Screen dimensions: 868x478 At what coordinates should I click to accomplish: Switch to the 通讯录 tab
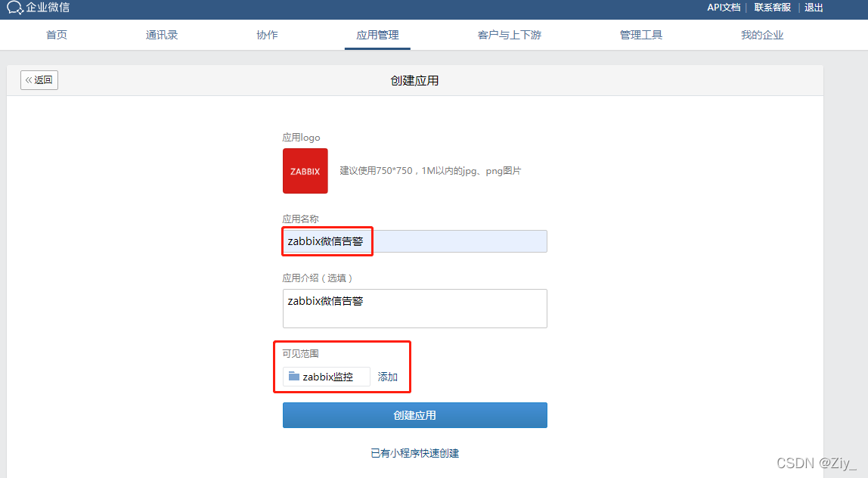point(162,35)
